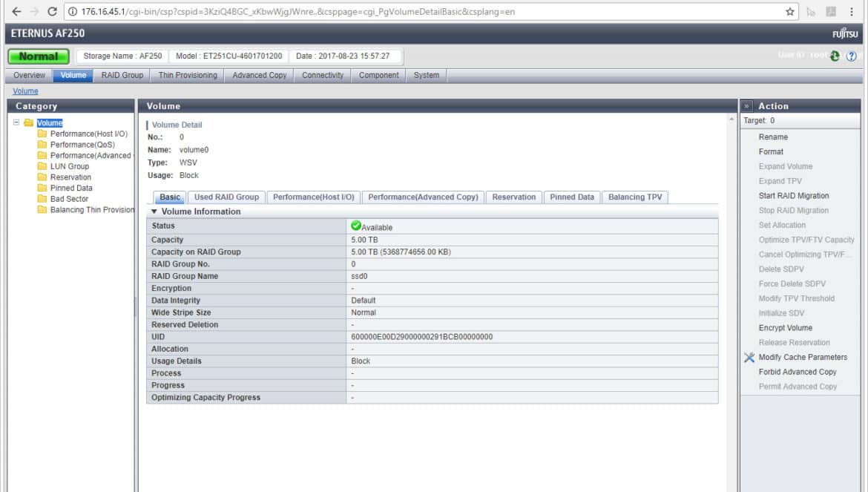Click the open folder icon beside Volume
Image resolution: width=868 pixels, height=492 pixels.
[29, 122]
